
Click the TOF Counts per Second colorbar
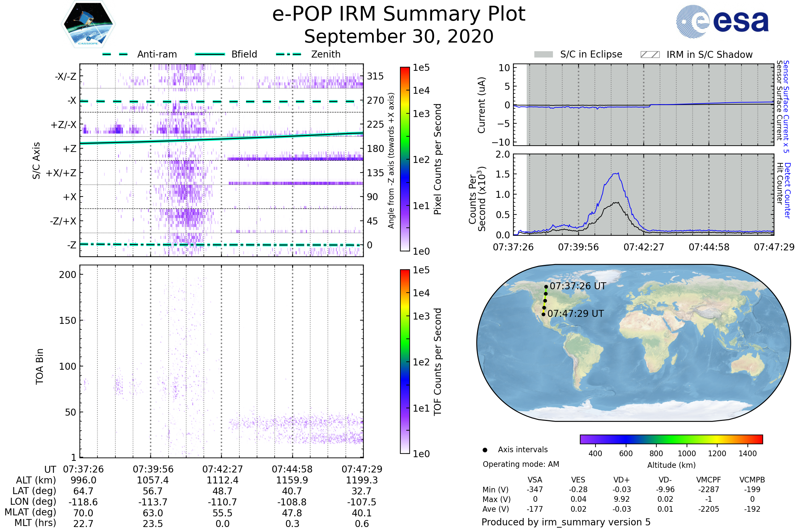point(405,362)
